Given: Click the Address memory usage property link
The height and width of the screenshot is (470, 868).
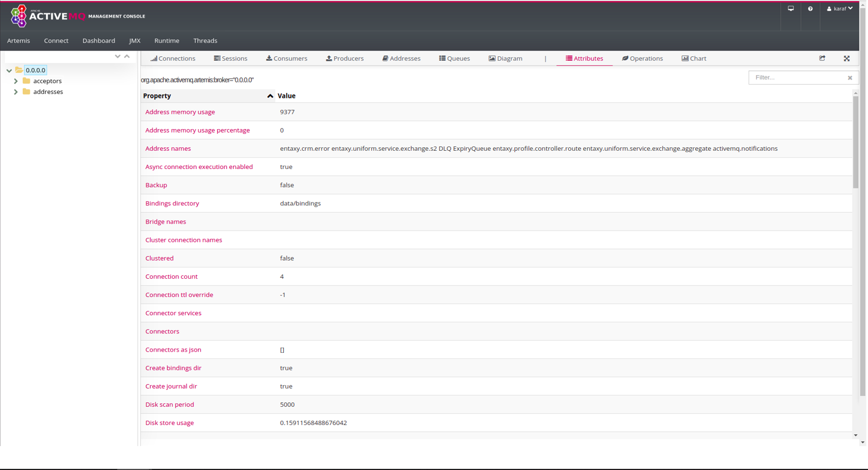Looking at the screenshot, I should 180,112.
